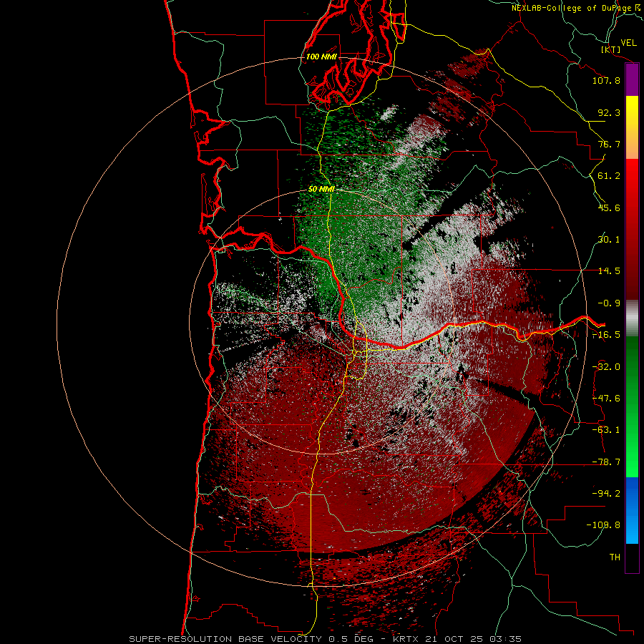
Task: Click the gray near-zero color bar segment
Action: (x=632, y=318)
